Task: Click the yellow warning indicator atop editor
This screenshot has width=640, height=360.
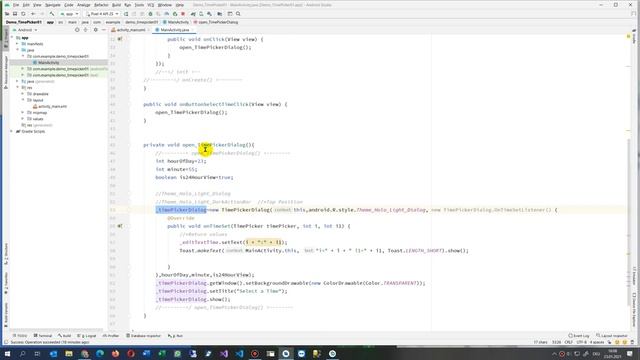Action: pos(629,37)
